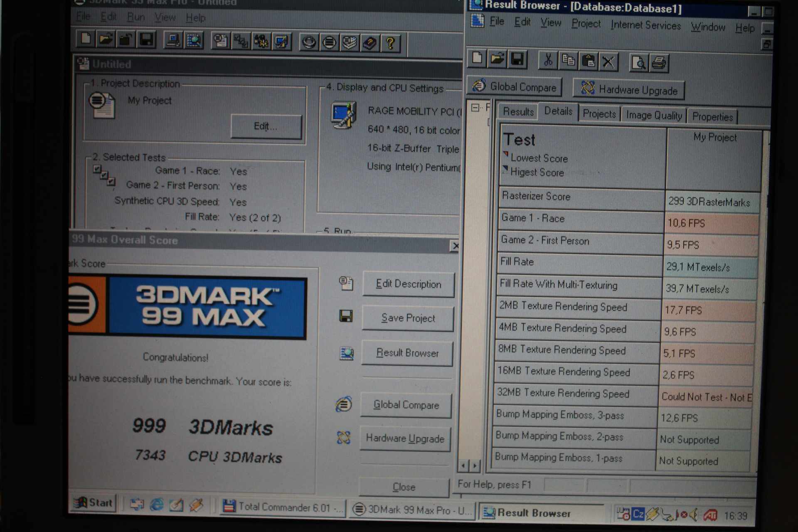Screen dimensions: 798x532
Task: Click the Copy icon in the Result Browser toolbar
Action: pyautogui.click(x=568, y=61)
